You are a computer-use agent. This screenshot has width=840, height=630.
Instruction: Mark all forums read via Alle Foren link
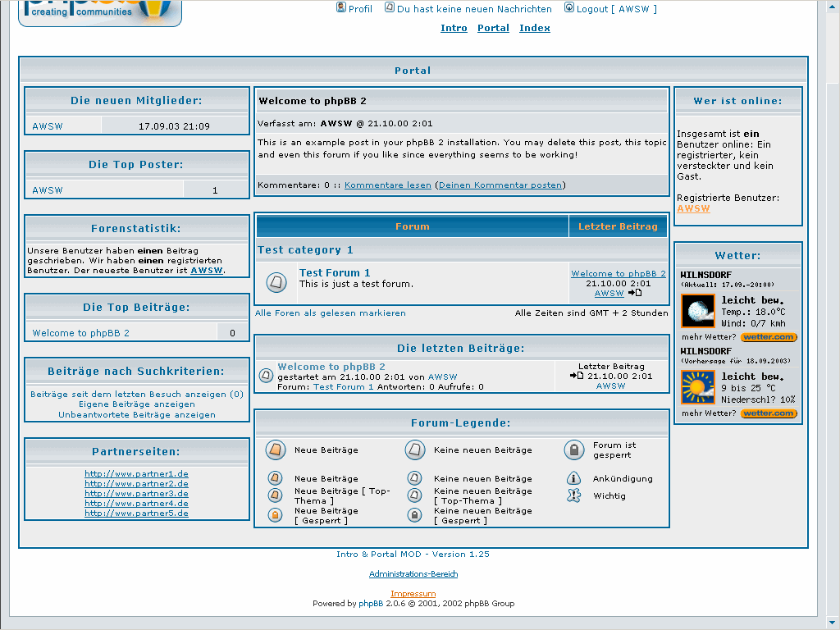click(x=330, y=313)
